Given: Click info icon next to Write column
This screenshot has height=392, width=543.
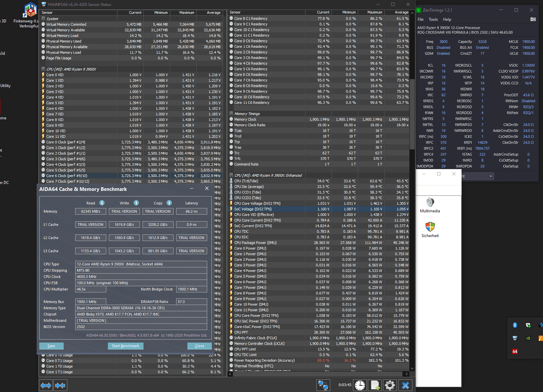Looking at the screenshot, I should tap(136, 203).
